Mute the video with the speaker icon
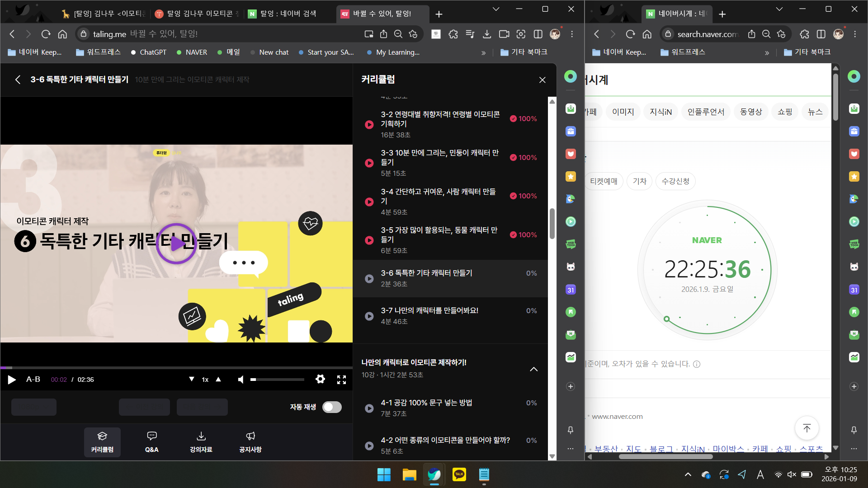Viewport: 868px width, 488px height. [x=241, y=380]
